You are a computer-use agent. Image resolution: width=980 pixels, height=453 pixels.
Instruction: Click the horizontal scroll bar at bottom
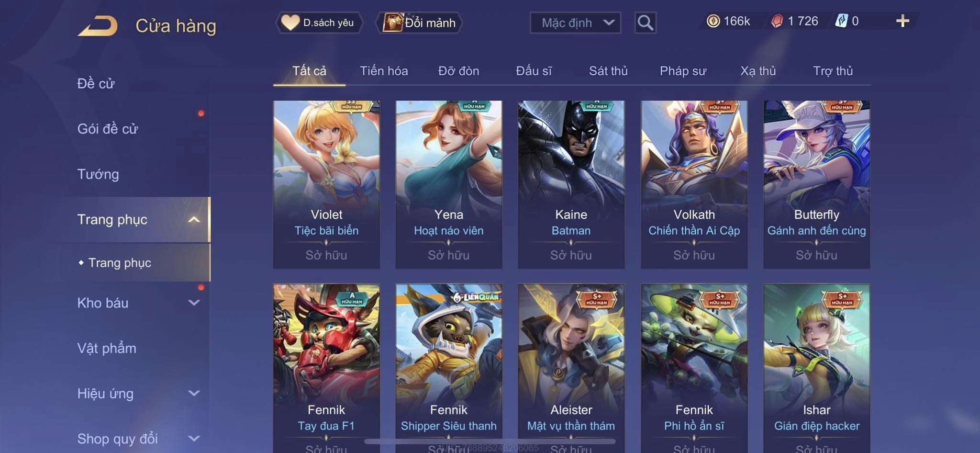click(x=490, y=441)
